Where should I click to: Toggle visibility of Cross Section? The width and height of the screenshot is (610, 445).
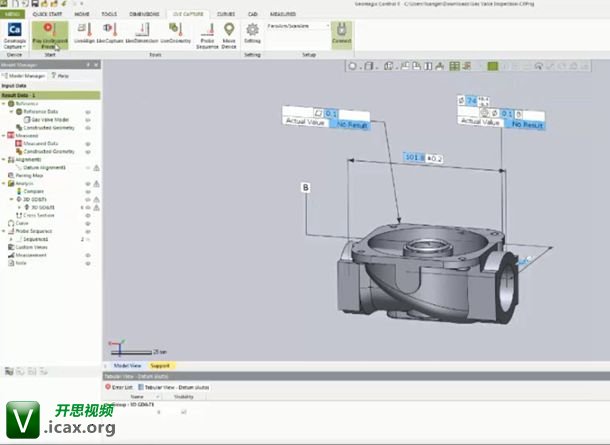(x=88, y=215)
